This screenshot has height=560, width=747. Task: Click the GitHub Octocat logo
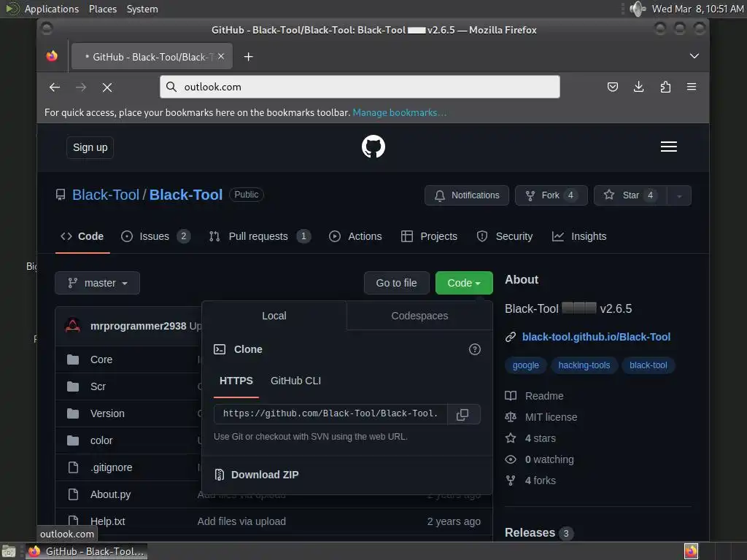pyautogui.click(x=373, y=146)
